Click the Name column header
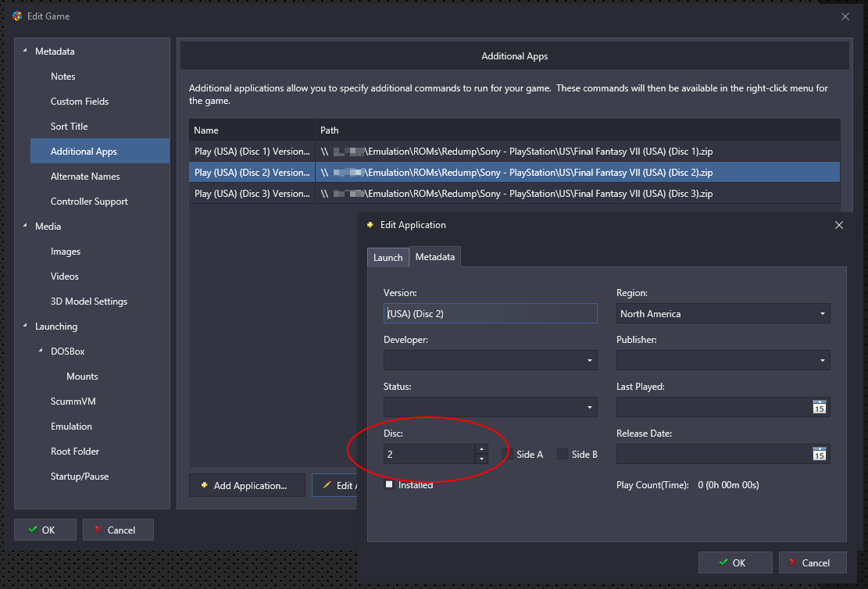The height and width of the screenshot is (589, 868). pos(252,130)
